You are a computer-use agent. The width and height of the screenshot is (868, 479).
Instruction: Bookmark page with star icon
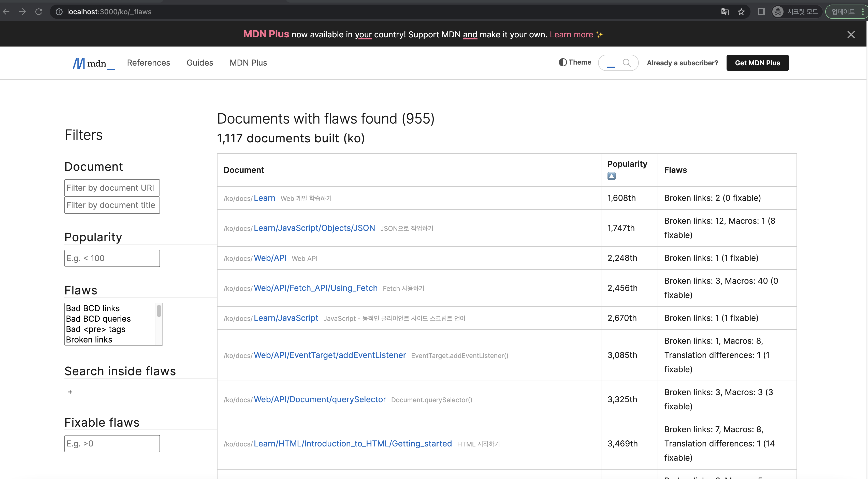point(741,12)
